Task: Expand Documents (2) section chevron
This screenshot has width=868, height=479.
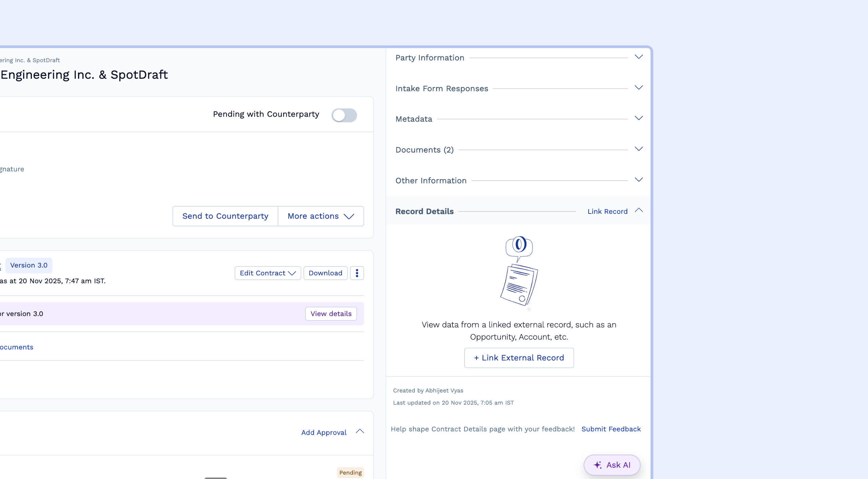Action: click(x=638, y=149)
